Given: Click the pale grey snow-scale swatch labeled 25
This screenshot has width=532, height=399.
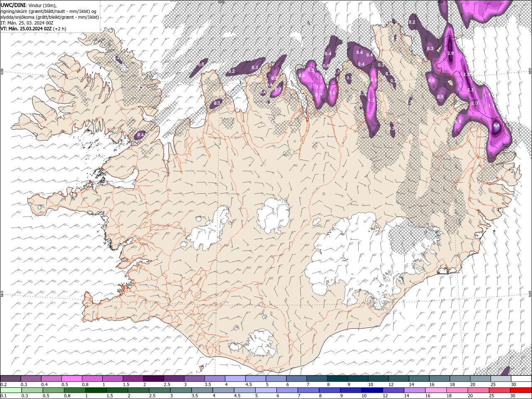Looking at the screenshot, I should point(501,379).
